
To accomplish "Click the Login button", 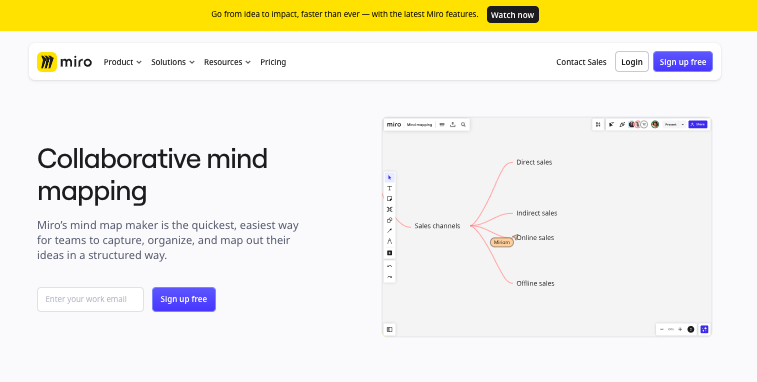I will coord(631,62).
